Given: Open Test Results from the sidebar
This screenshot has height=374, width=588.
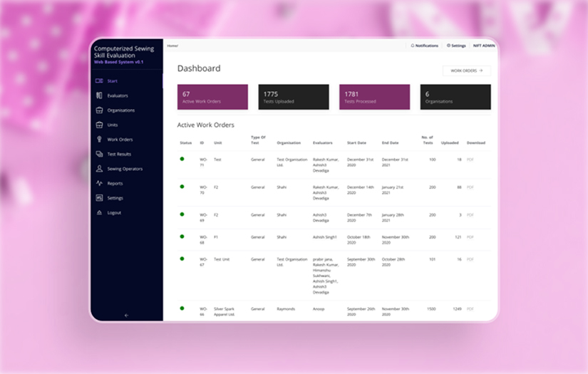Looking at the screenshot, I should [x=119, y=154].
